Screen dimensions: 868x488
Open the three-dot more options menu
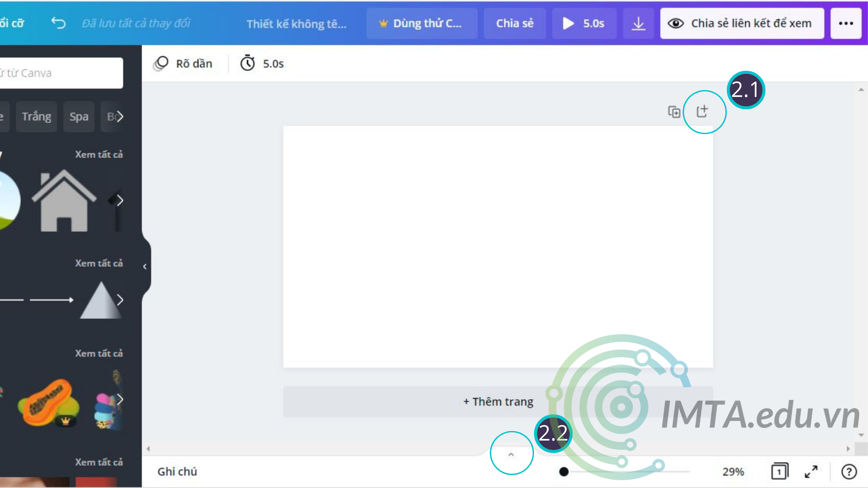click(x=846, y=23)
